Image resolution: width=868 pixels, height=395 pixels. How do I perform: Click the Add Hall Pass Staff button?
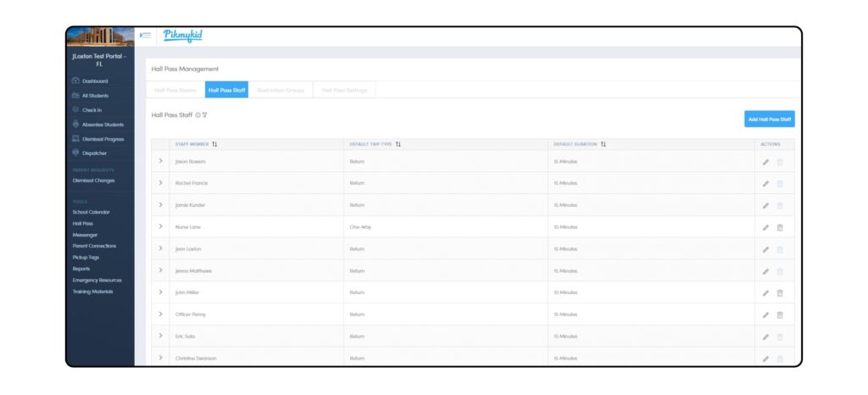pos(769,120)
